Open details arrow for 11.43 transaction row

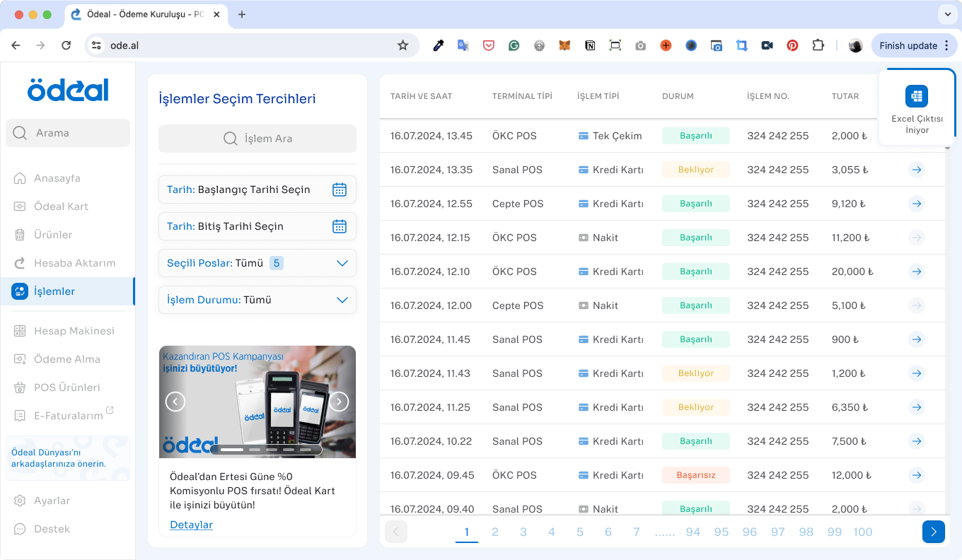pos(917,373)
